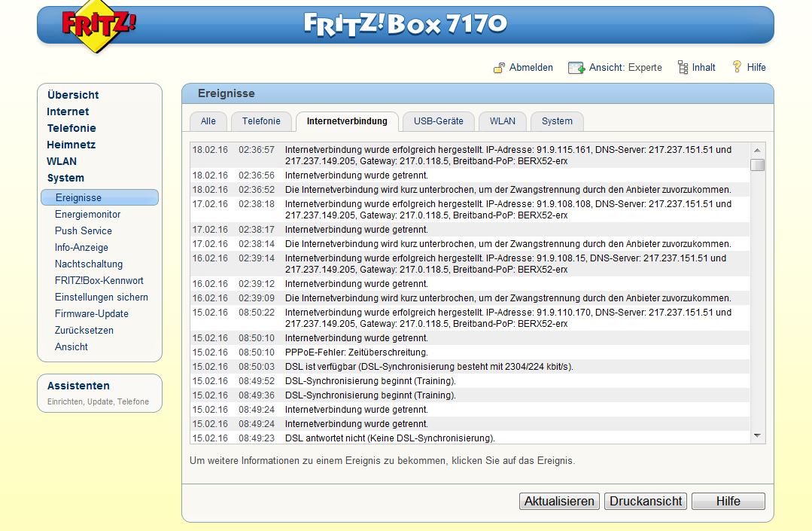Open Nachtschaltung page

click(89, 264)
